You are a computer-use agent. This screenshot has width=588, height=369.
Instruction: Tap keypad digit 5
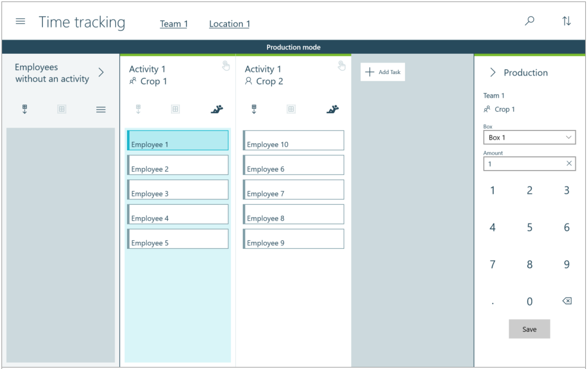click(530, 227)
